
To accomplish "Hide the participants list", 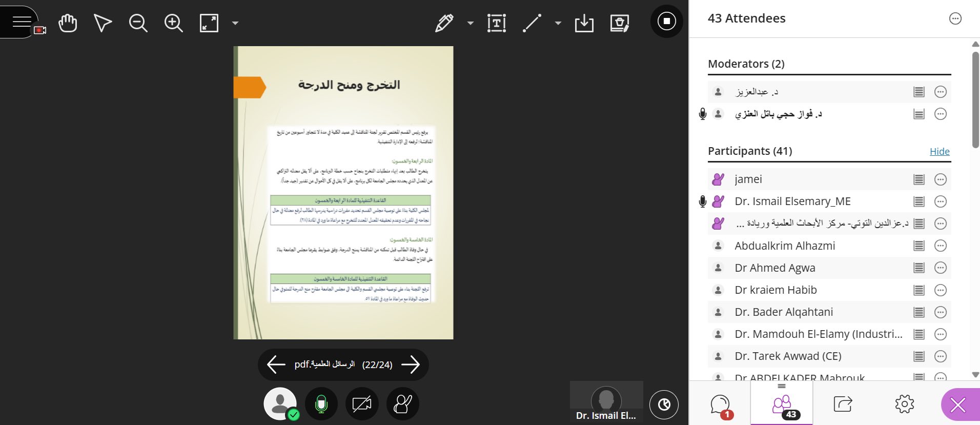I will 940,151.
